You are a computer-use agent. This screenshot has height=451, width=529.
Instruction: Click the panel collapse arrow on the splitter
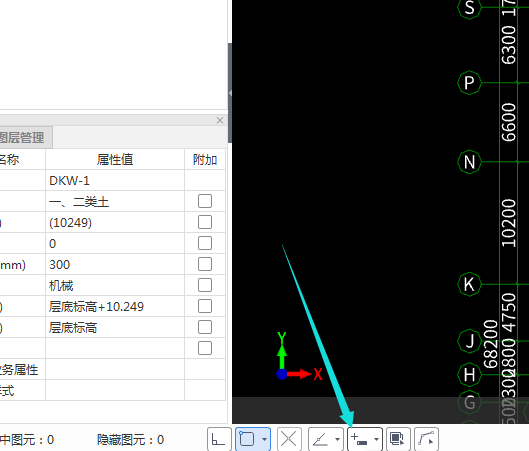click(x=230, y=93)
